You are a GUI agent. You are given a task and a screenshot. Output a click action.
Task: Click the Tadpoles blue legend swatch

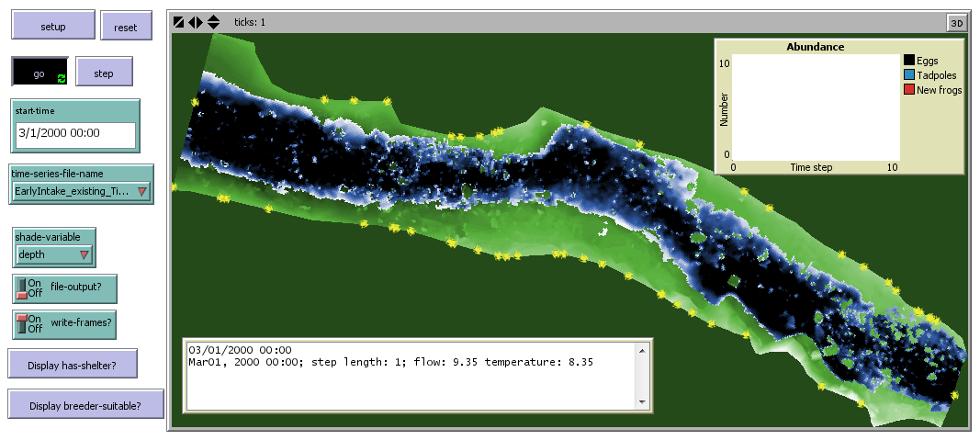908,75
